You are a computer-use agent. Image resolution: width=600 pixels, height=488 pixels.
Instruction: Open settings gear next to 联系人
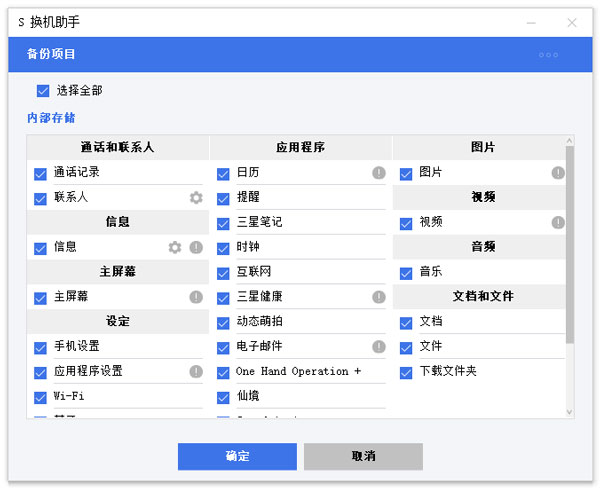pyautogui.click(x=196, y=198)
